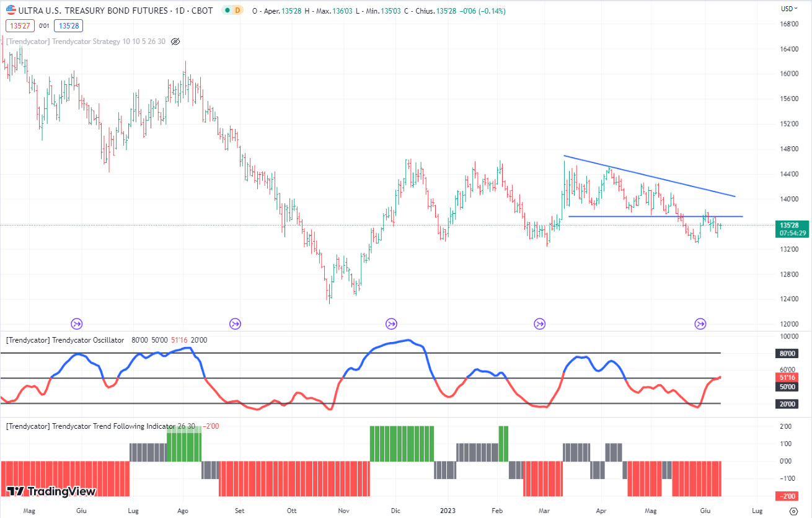Click the 07:54:29 bar countdown timer

click(792, 234)
